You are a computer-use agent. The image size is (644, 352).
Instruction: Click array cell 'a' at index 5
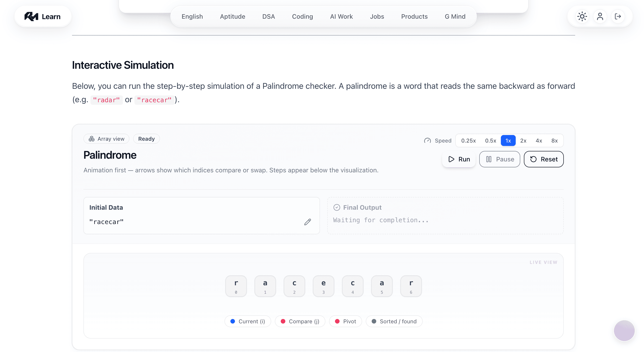click(382, 286)
